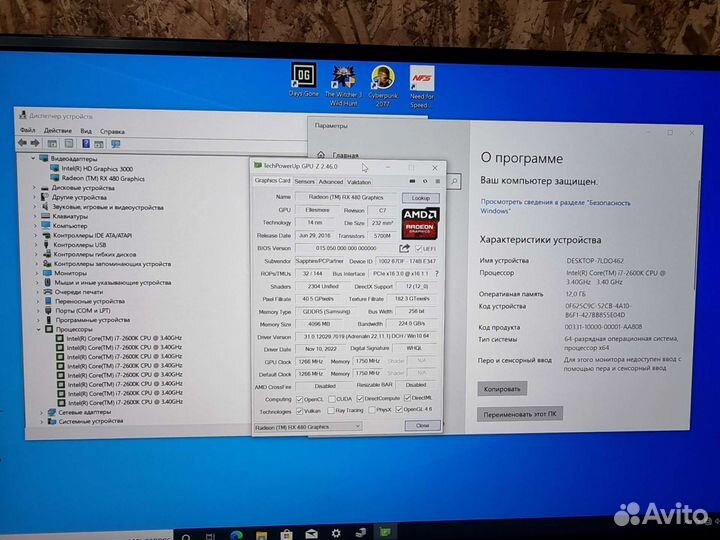The height and width of the screenshot is (540, 720).
Task: Go back in Device Manager toolbar
Action: pos(22,143)
